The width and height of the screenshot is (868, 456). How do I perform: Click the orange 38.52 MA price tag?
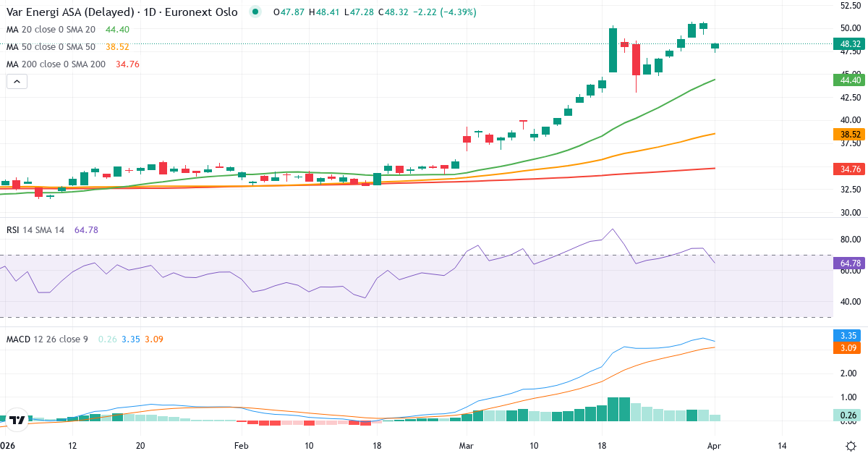[x=848, y=134]
